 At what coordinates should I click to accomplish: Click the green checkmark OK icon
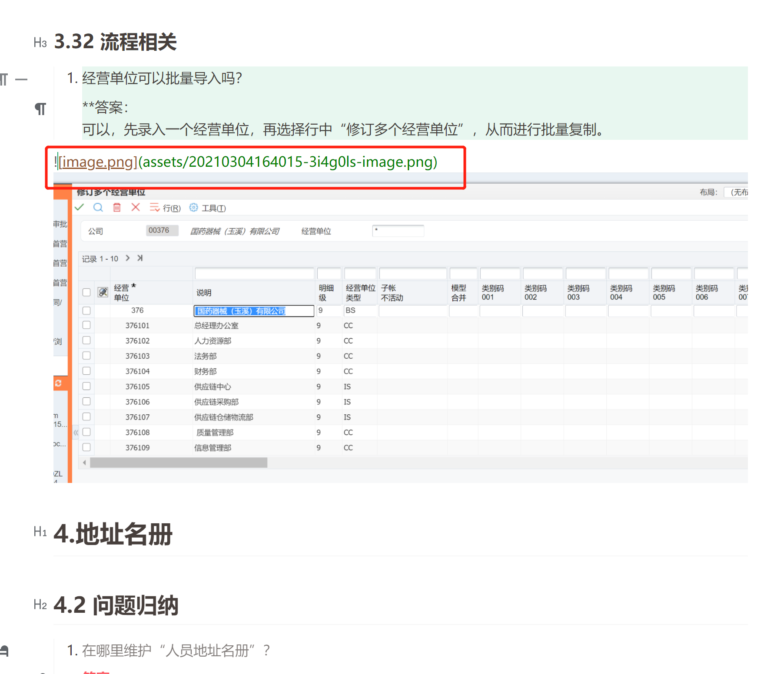(x=79, y=208)
